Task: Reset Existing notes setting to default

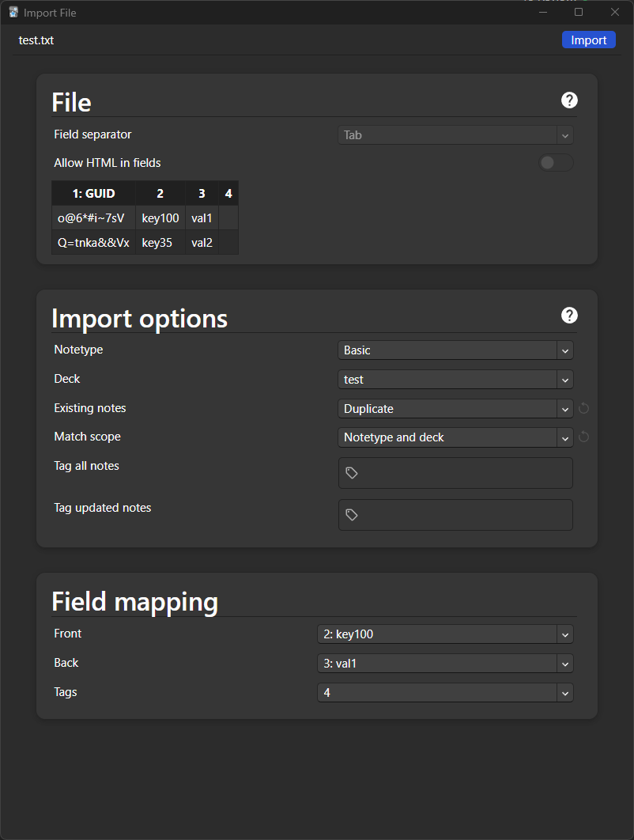Action: pos(584,409)
